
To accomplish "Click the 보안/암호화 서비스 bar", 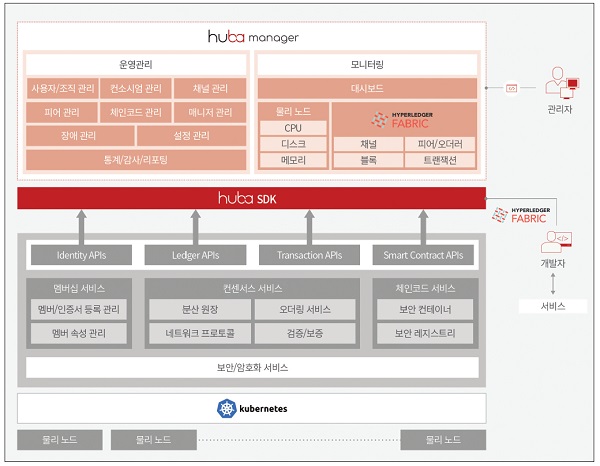I will pyautogui.click(x=253, y=368).
